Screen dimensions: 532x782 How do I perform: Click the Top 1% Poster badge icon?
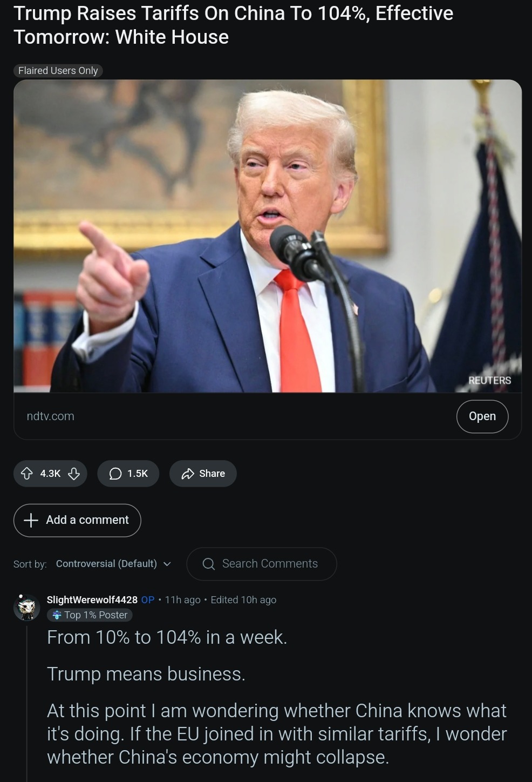pos(57,615)
